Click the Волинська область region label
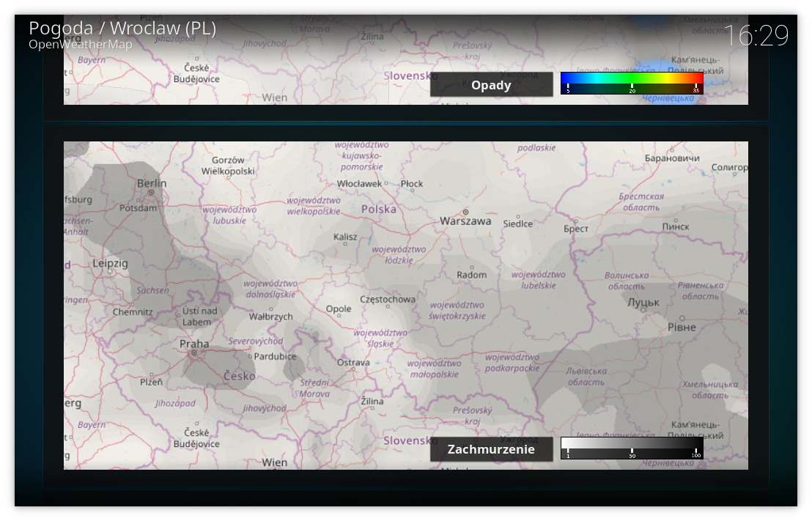 pyautogui.click(x=627, y=281)
